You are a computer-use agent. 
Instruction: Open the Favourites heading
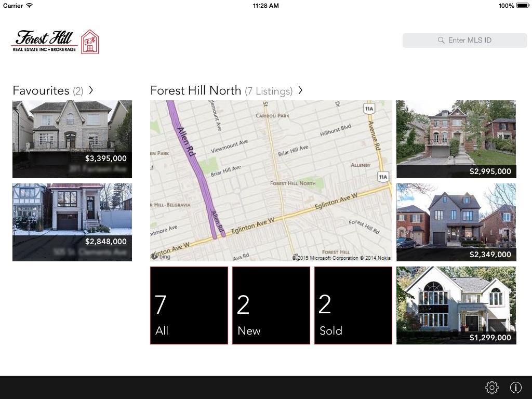[41, 90]
